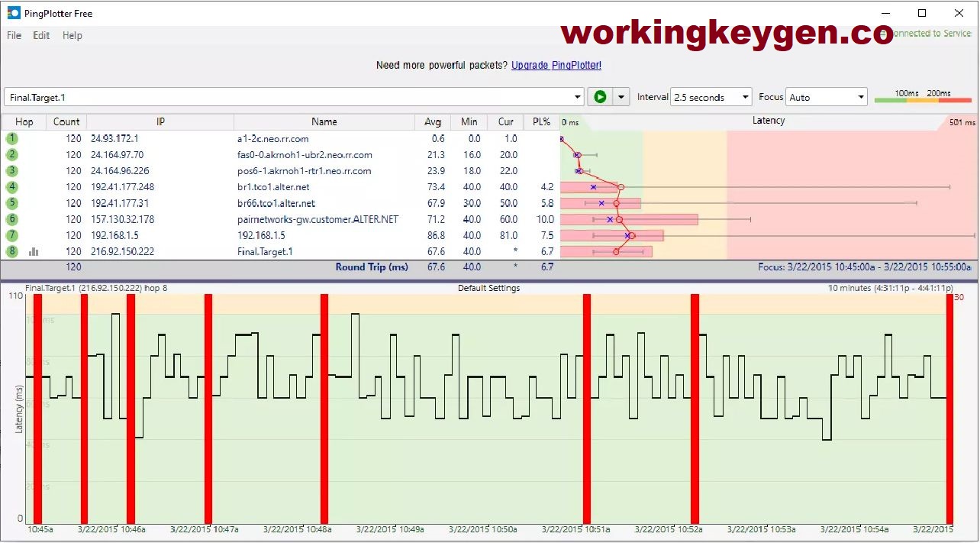This screenshot has width=980, height=543.
Task: Select hop 8's green number badge
Action: (x=11, y=251)
